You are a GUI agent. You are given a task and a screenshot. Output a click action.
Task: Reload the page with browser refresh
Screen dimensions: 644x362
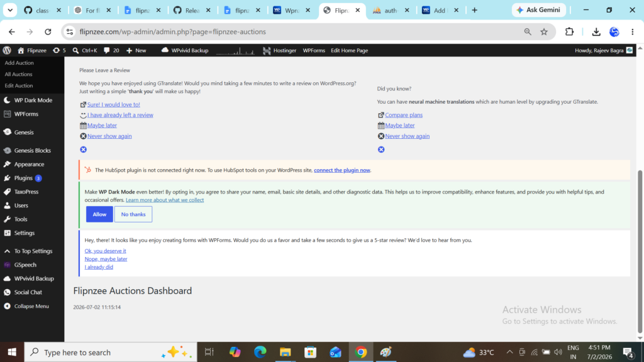click(48, 31)
